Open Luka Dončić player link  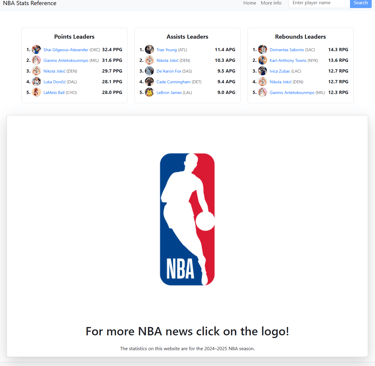(x=54, y=82)
